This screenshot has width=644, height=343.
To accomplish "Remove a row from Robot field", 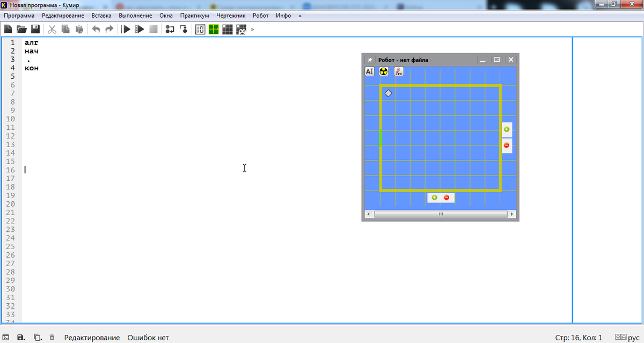I will click(x=447, y=198).
